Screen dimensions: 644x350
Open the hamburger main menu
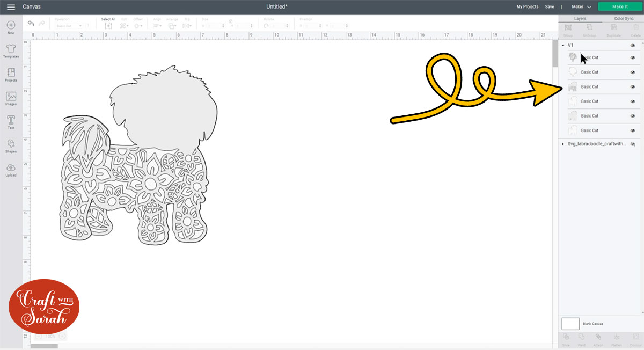(11, 7)
